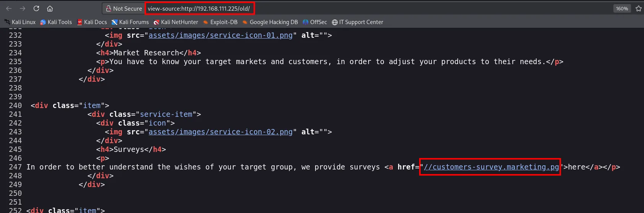Click the Kali Forums favicon
644x213 pixels.
coord(115,22)
